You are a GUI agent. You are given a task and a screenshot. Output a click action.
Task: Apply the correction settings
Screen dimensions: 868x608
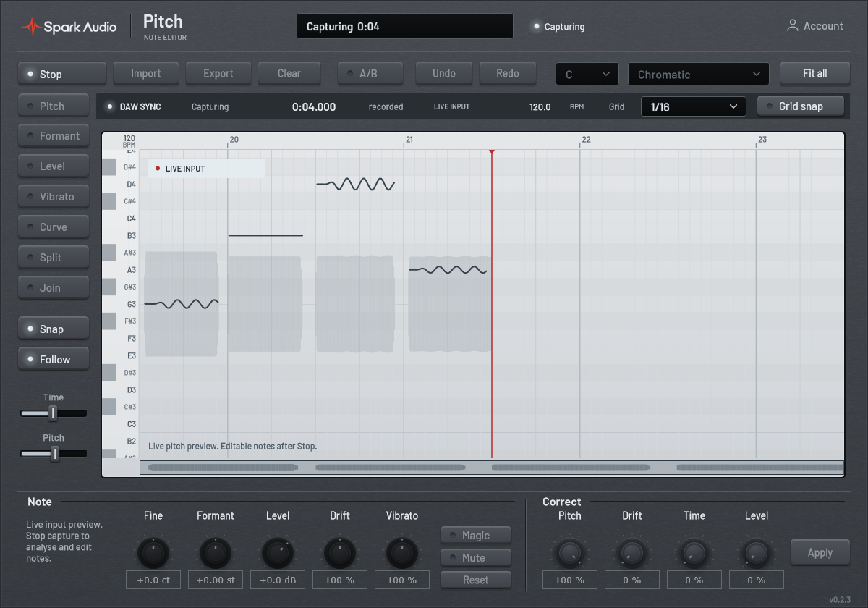(820, 552)
